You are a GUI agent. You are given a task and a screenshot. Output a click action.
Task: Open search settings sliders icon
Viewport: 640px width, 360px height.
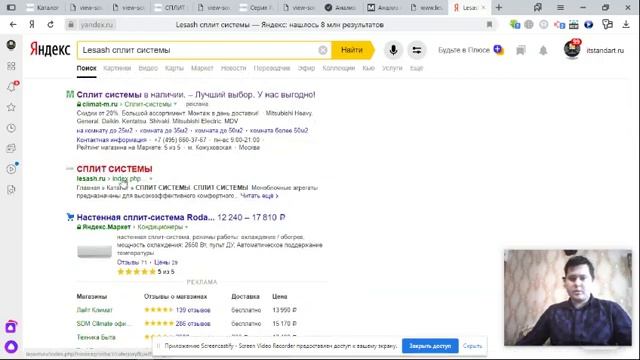(x=417, y=50)
